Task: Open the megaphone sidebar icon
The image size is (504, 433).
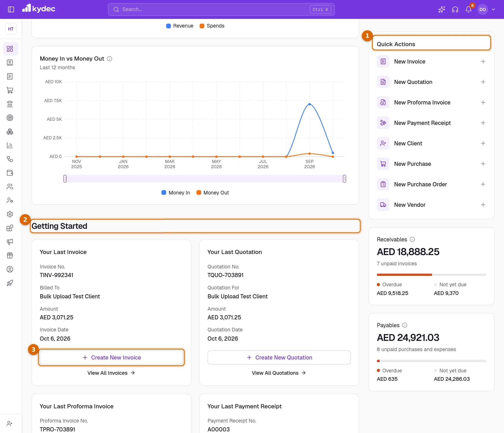Action: 10,242
